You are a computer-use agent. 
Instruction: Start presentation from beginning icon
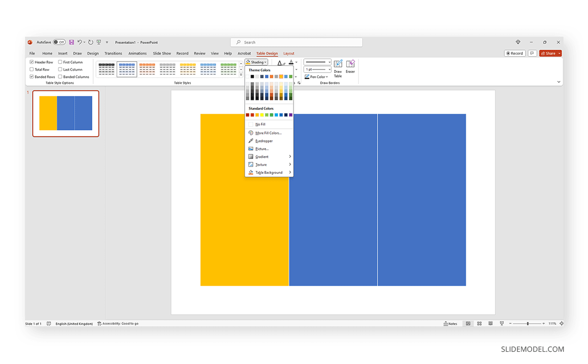[x=98, y=42]
